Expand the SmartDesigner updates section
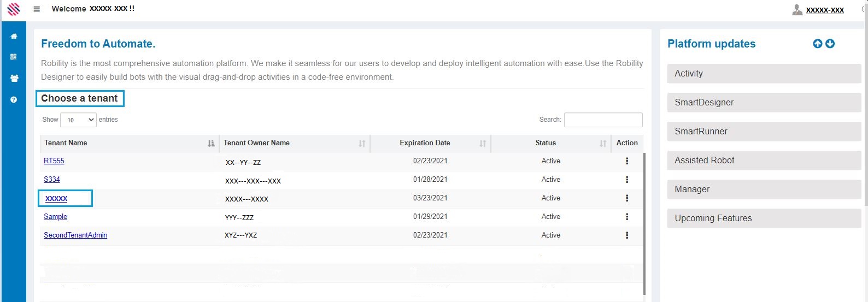The width and height of the screenshot is (868, 302). [x=764, y=103]
